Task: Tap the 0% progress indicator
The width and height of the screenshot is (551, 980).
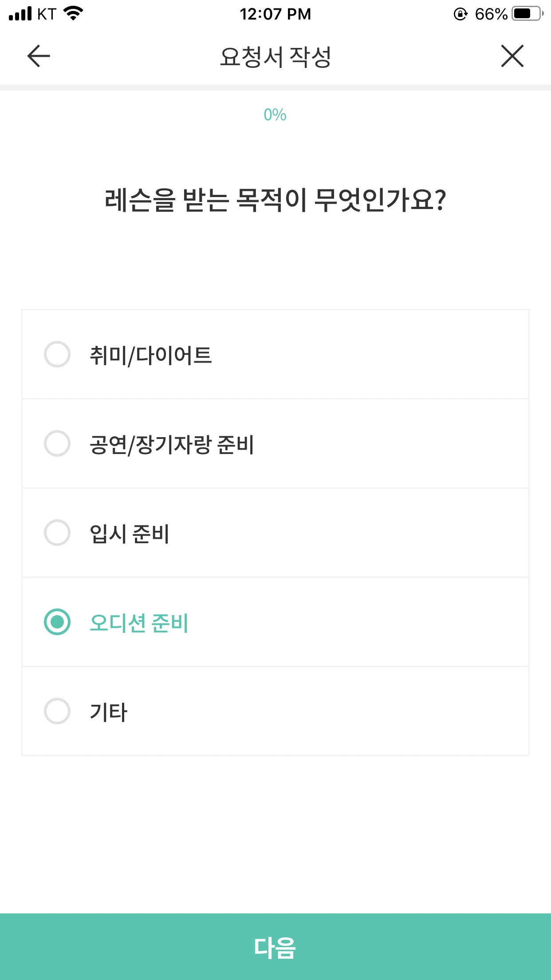Action: pyautogui.click(x=275, y=115)
